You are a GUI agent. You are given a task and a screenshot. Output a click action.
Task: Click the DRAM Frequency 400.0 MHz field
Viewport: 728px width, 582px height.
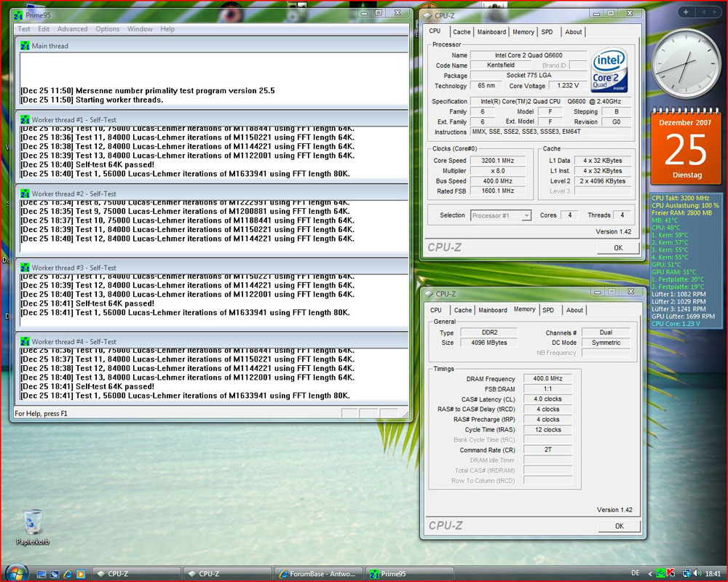click(547, 379)
